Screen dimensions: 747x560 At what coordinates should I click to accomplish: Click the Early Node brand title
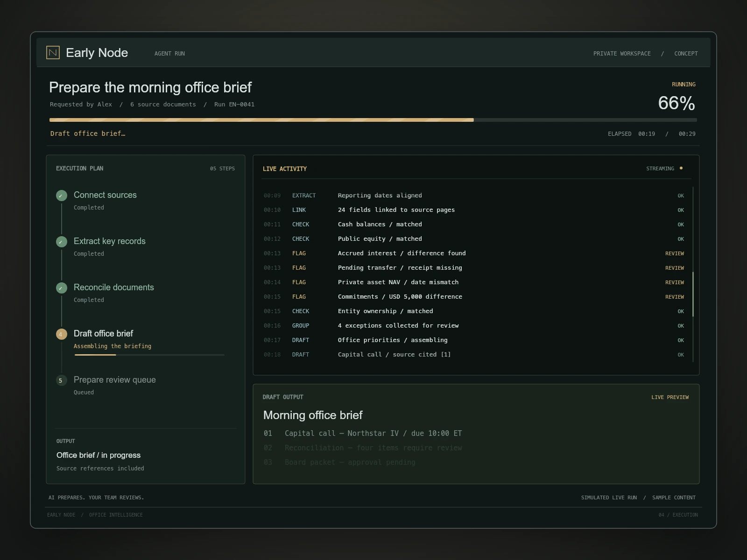click(97, 53)
